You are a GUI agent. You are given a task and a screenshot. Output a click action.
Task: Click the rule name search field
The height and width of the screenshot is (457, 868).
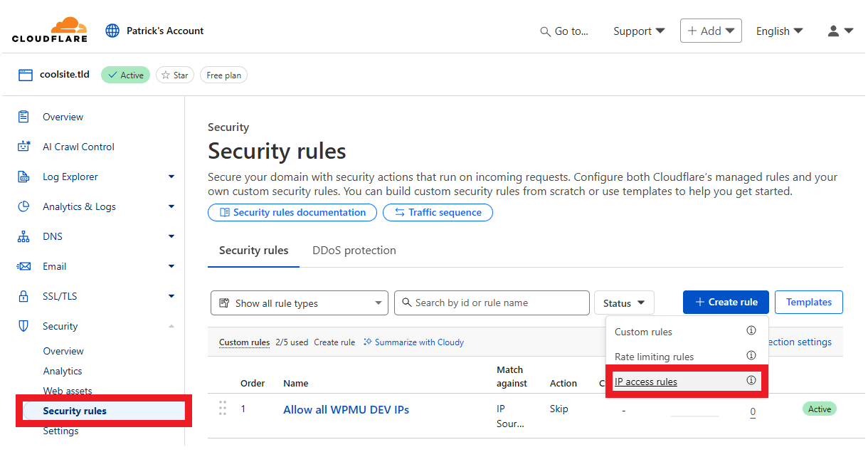point(492,303)
